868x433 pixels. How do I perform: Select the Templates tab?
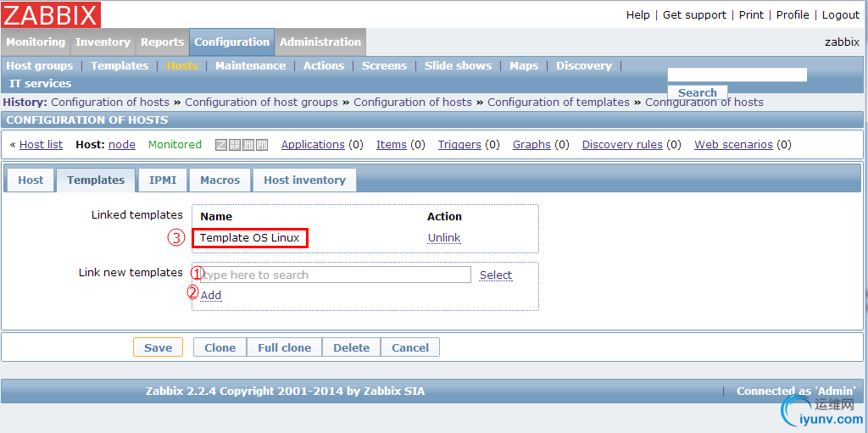[x=96, y=180]
